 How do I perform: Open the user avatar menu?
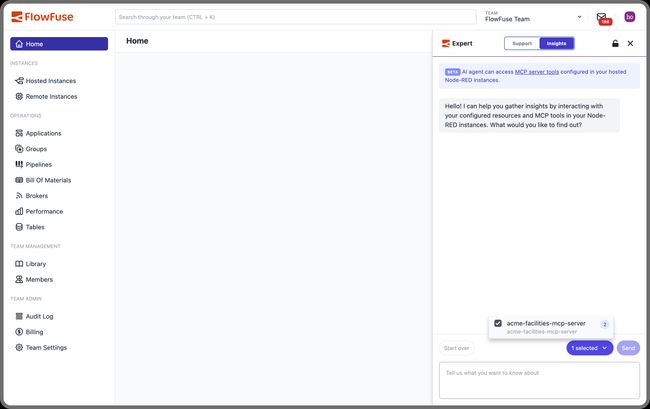point(630,17)
